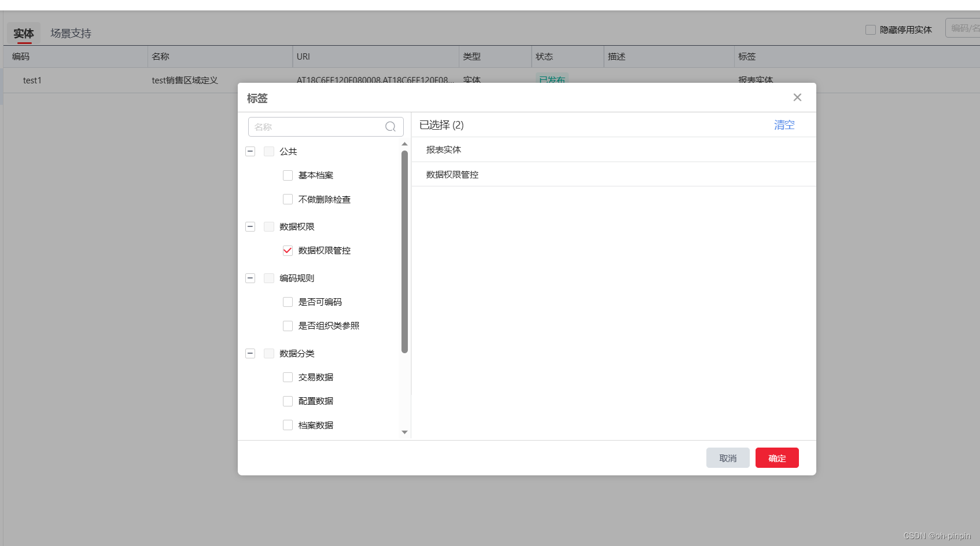Collapse the 数据分类 tag group
The width and height of the screenshot is (980, 546).
point(250,353)
